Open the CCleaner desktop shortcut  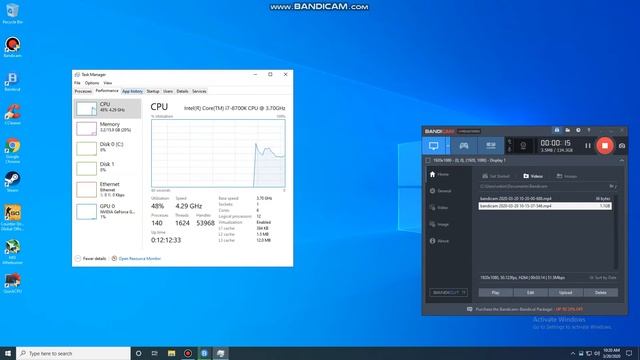12,115
